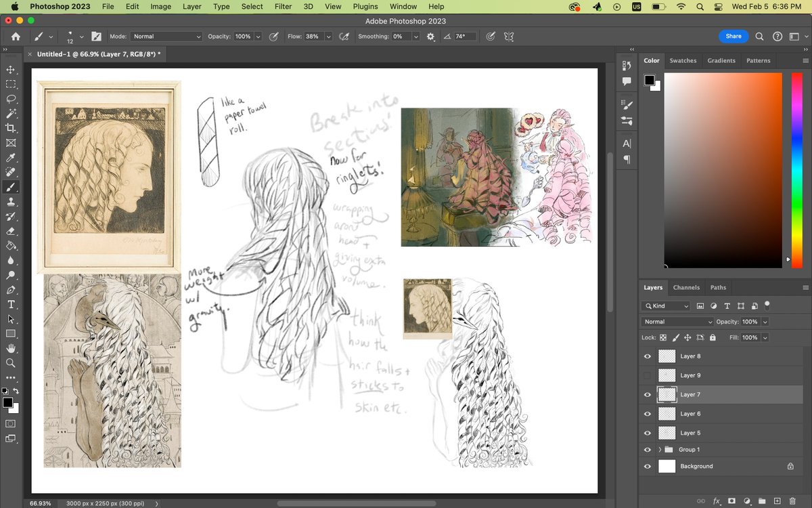Screen dimensions: 812x508
Task: Open brush preset picker arrow
Action: [x=82, y=37]
